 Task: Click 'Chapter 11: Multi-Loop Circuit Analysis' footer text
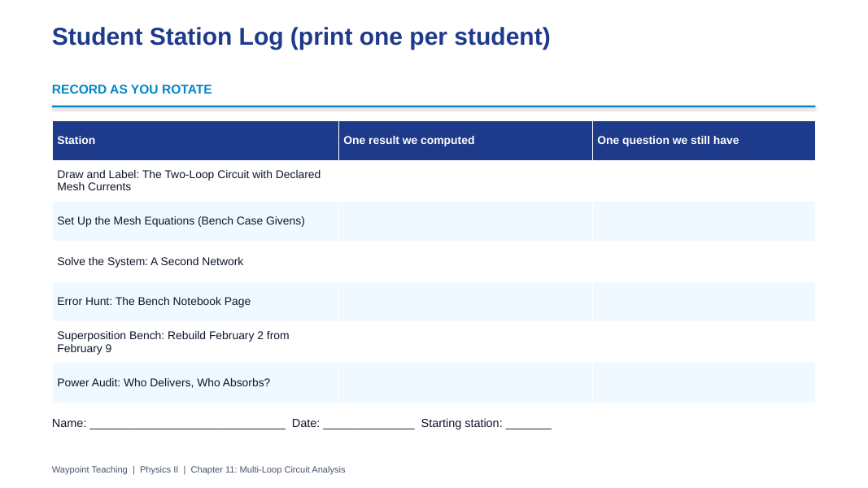pos(268,470)
